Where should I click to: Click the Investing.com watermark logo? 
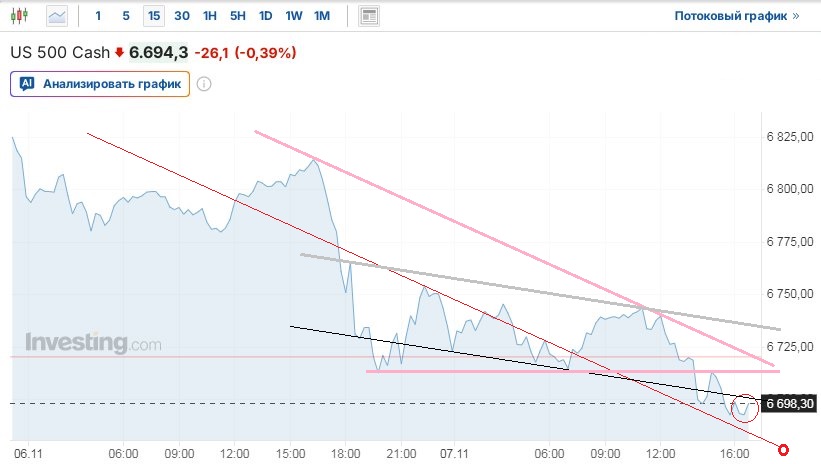pyautogui.click(x=93, y=343)
